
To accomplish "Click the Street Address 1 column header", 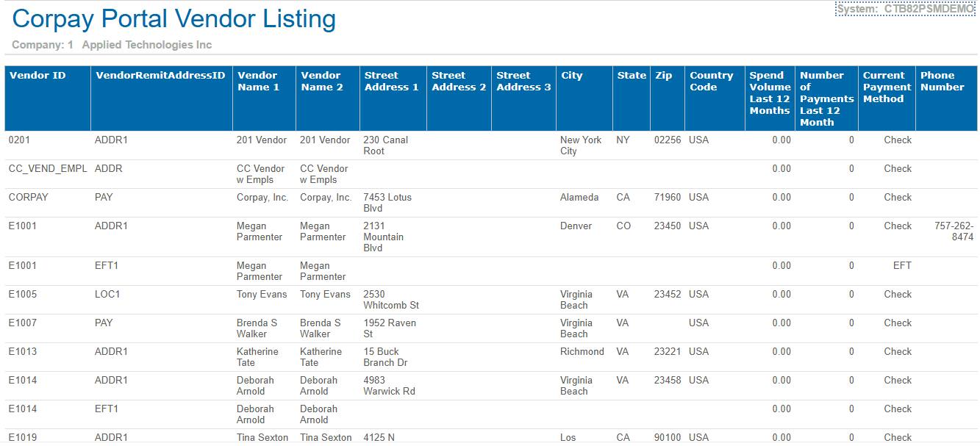I will pos(390,81).
